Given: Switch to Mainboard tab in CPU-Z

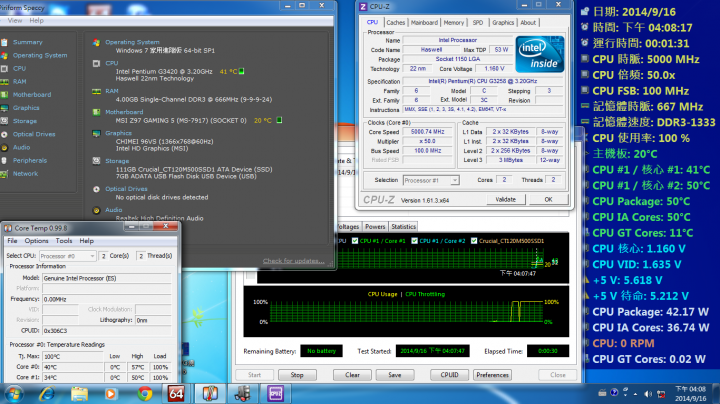Looking at the screenshot, I should pyautogui.click(x=424, y=22).
